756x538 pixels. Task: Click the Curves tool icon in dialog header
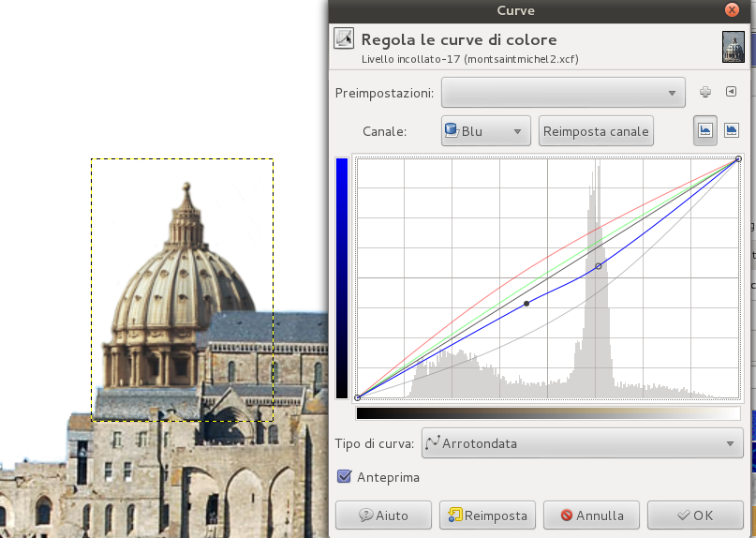tap(344, 38)
